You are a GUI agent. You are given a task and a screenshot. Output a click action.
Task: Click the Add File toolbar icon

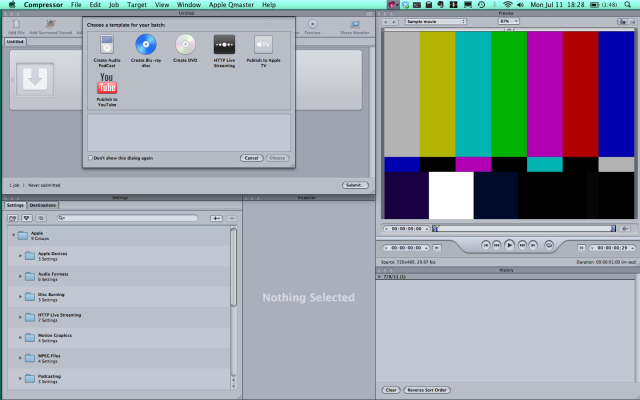16,23
